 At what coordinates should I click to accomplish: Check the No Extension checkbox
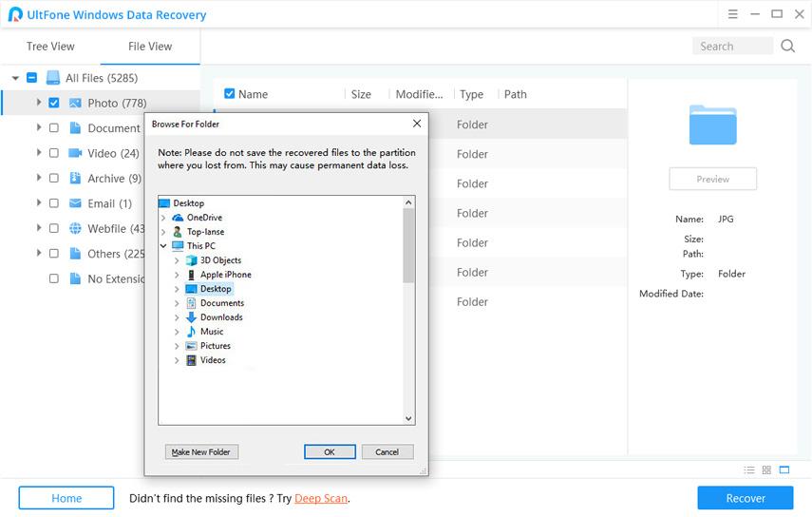(53, 278)
